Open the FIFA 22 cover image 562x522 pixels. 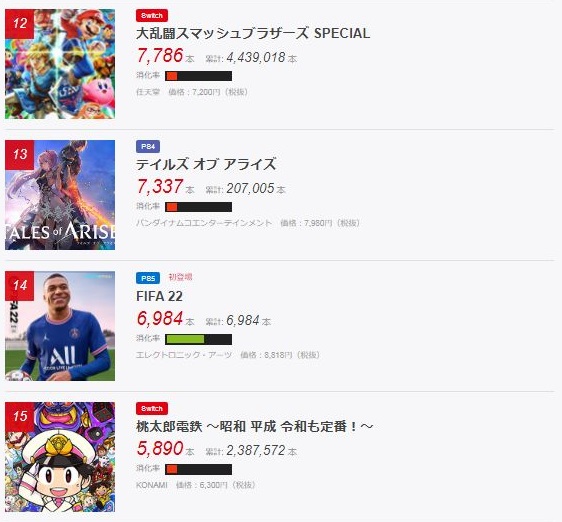coord(60,326)
